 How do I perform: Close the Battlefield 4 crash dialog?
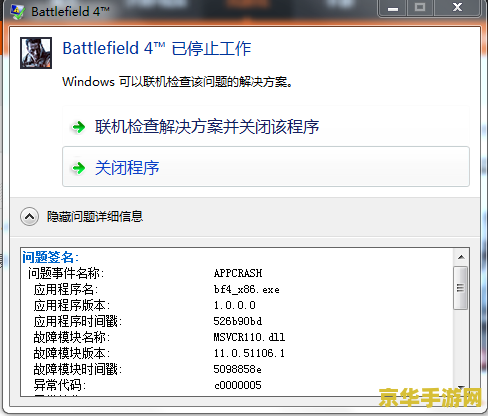tap(457, 8)
